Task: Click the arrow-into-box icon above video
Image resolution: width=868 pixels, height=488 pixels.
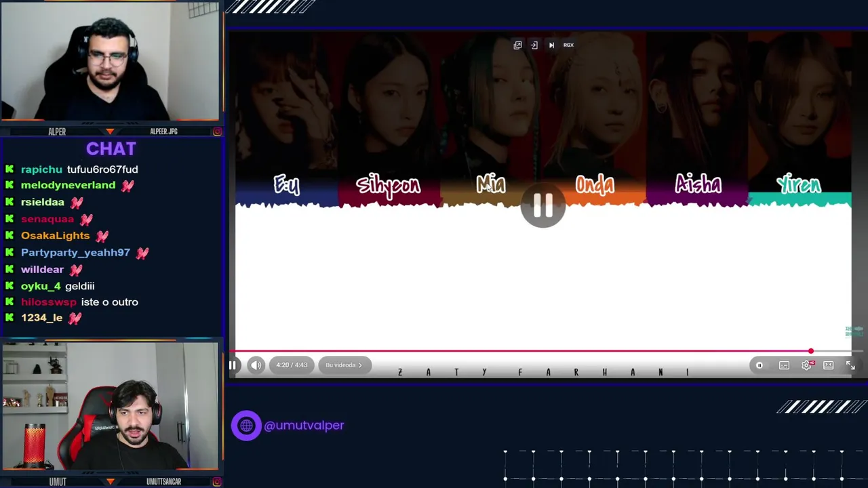Action: point(534,45)
